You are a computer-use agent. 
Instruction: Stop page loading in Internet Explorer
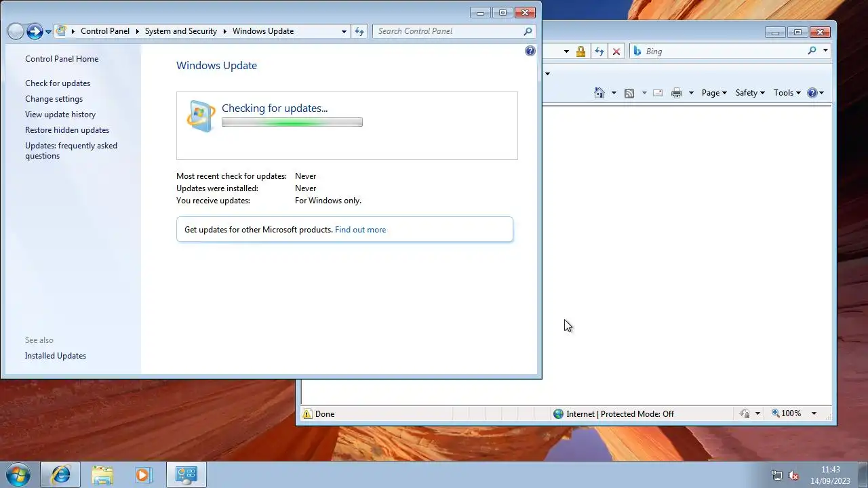point(616,52)
